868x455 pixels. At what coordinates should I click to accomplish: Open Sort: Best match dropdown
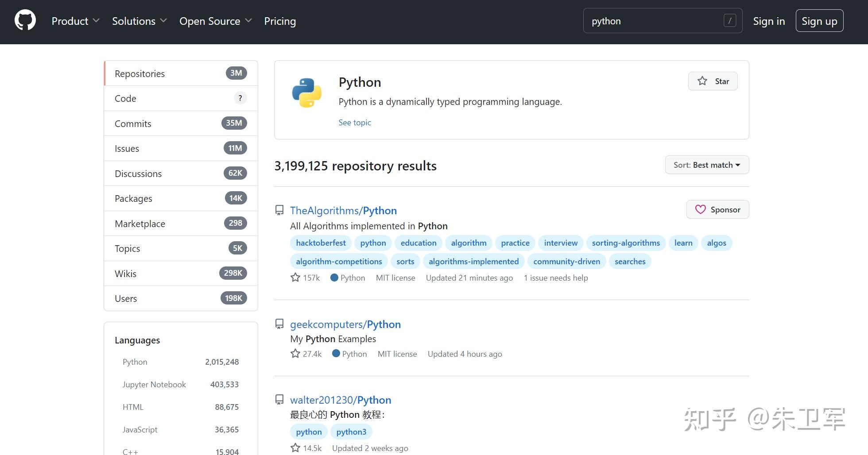click(x=707, y=165)
